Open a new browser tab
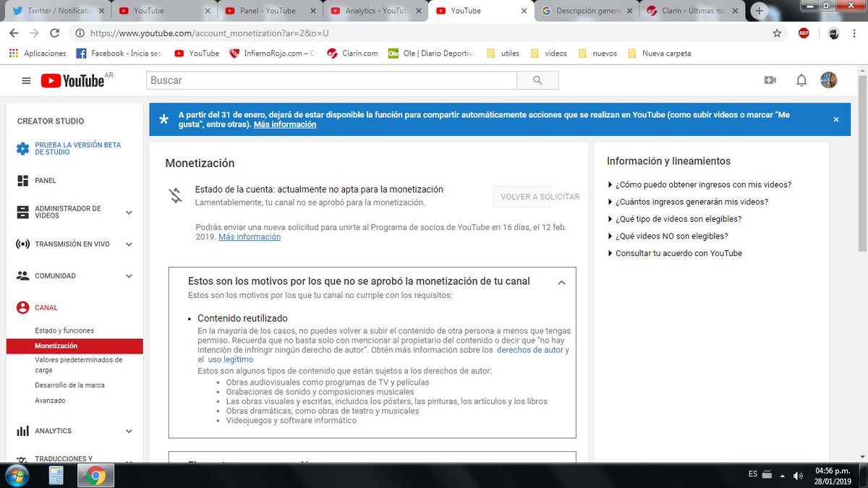 759,11
